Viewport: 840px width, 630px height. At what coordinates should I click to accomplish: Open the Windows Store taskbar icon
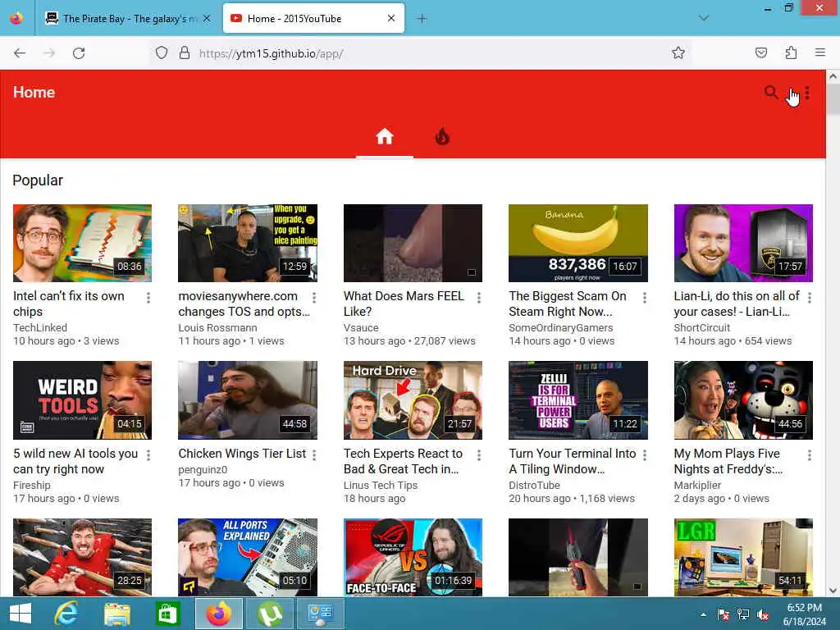167,614
